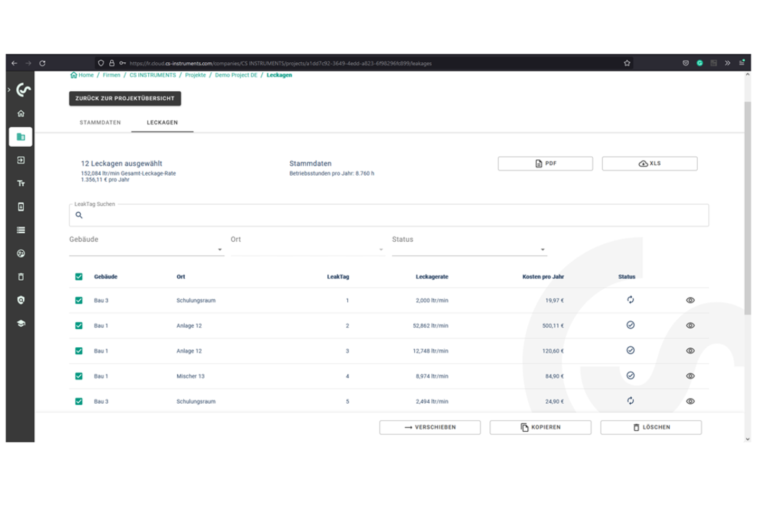This screenshot has width=760, height=532.
Task: Open the list view icon in the sidebar
Action: pos(21,230)
